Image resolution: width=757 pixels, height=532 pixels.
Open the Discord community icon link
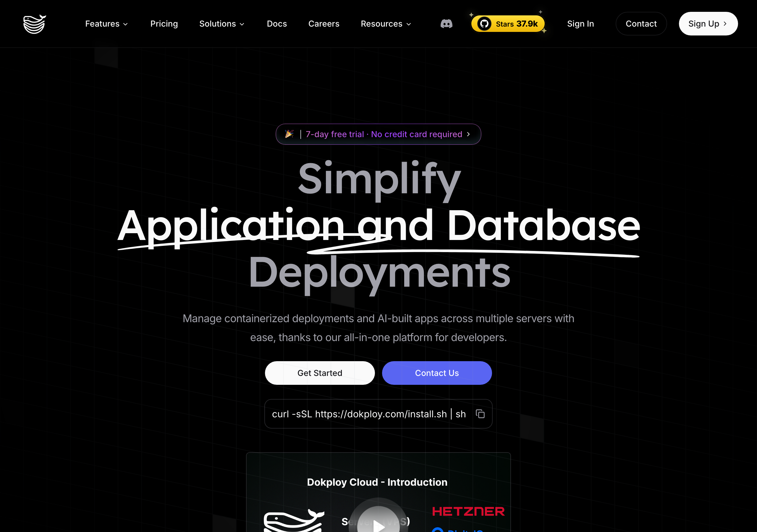(447, 24)
